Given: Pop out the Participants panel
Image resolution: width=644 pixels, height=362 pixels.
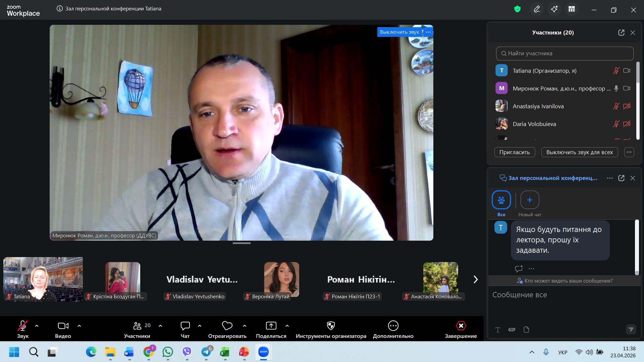Looking at the screenshot, I should click(621, 33).
